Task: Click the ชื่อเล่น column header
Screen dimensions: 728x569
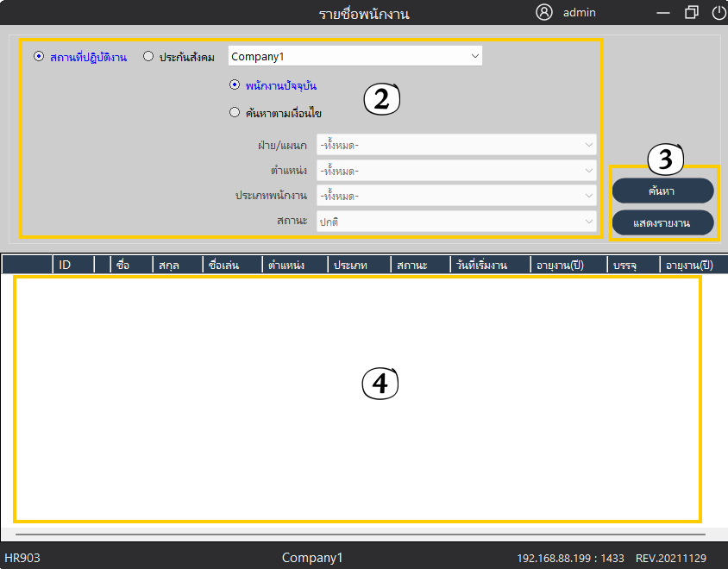Action: (x=232, y=265)
